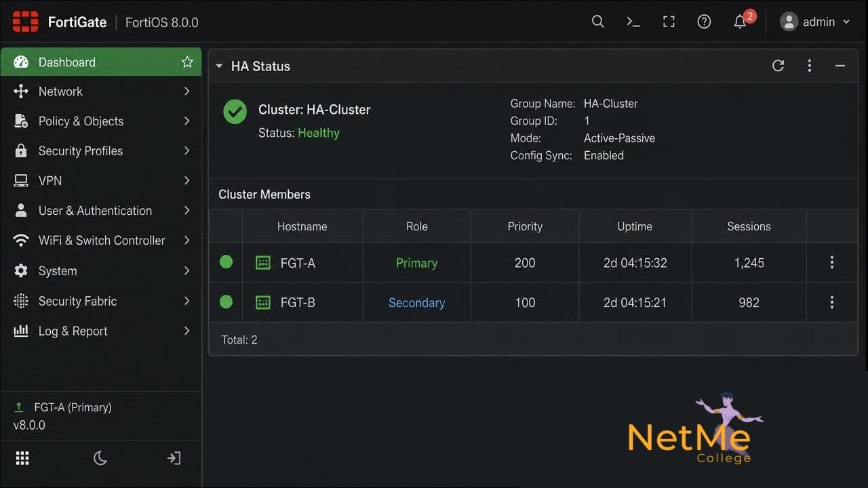Sort by the Sessions column header
The image size is (868, 488).
(x=749, y=226)
